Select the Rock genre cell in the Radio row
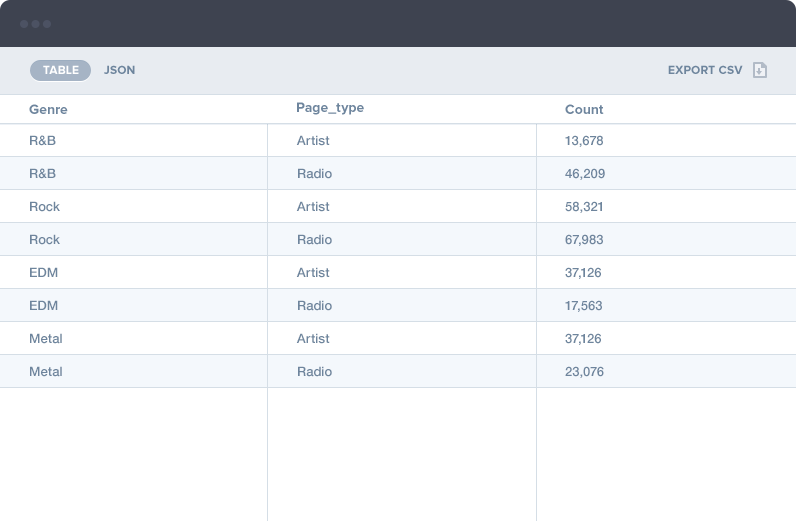Image resolution: width=796 pixels, height=521 pixels. pos(44,240)
